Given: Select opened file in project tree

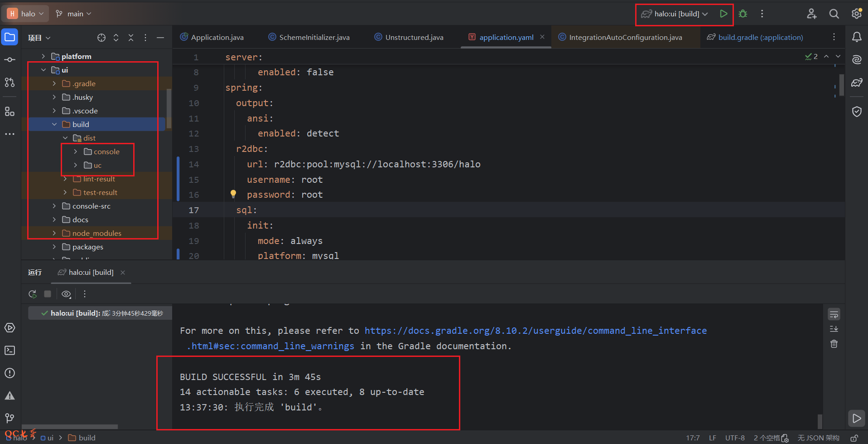Looking at the screenshot, I should (x=101, y=38).
